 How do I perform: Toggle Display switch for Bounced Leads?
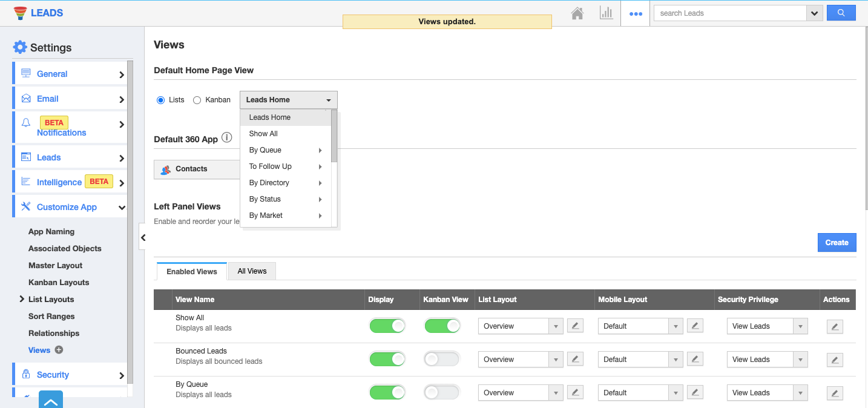point(387,360)
